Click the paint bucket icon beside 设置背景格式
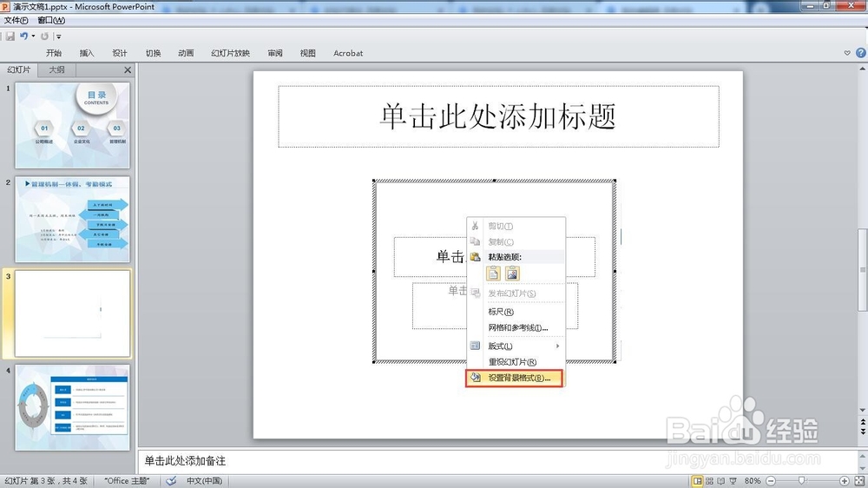The image size is (868, 488). [475, 378]
